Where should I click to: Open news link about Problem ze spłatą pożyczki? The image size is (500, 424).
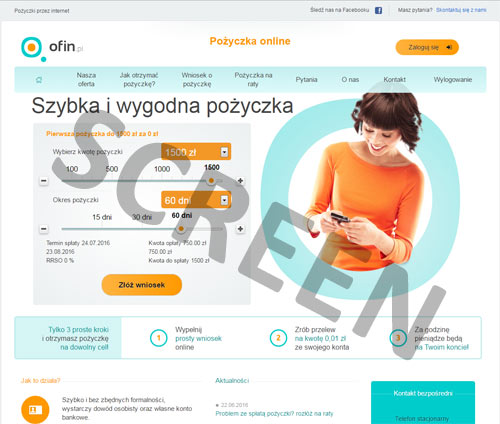(274, 414)
